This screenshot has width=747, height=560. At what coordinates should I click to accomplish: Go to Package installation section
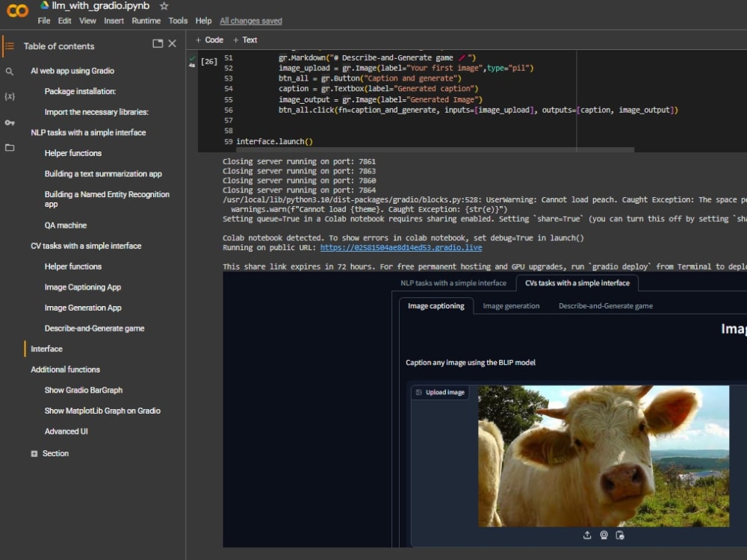point(80,91)
